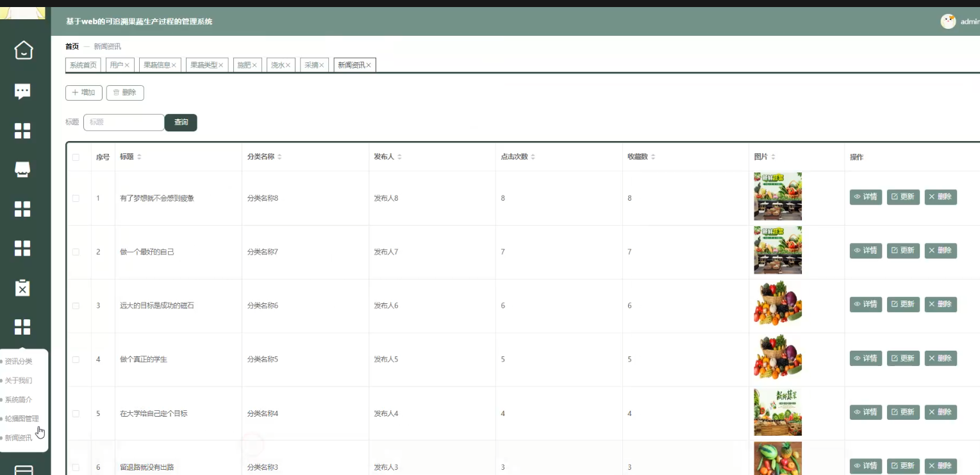Click the grid icon below the chat icon
Viewport: 980px width, 475px height.
tap(22, 130)
